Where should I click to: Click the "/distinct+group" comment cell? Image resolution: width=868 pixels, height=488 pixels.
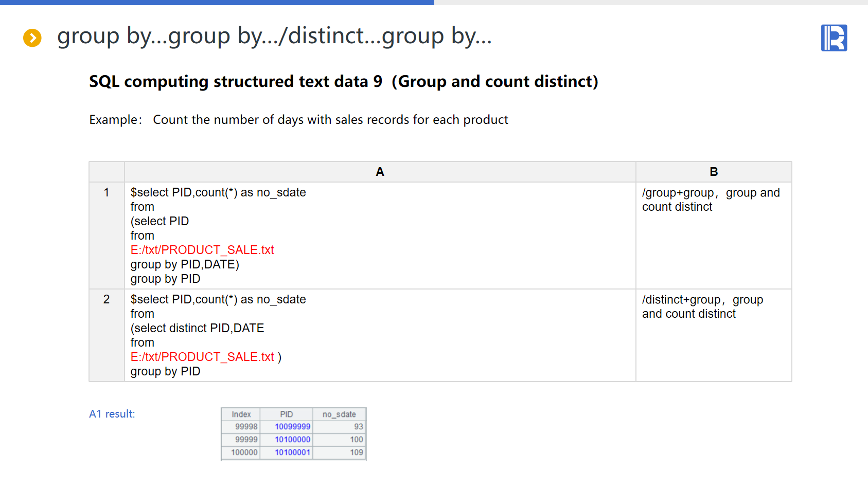[702, 307]
